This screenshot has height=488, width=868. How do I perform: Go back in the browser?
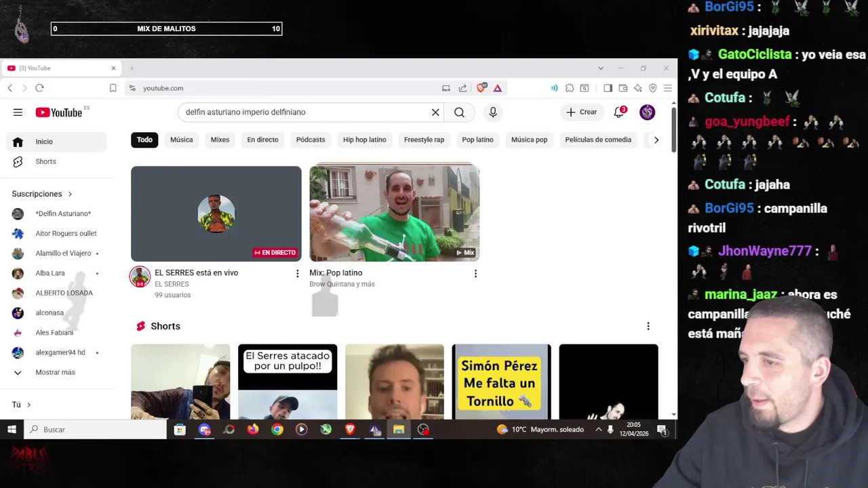click(x=10, y=88)
